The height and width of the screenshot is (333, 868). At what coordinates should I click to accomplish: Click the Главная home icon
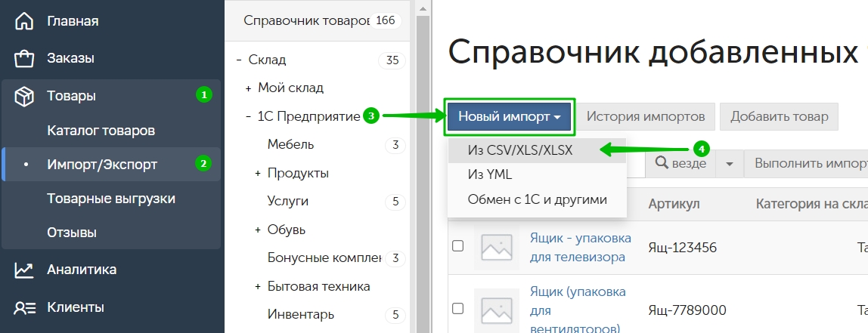23,22
